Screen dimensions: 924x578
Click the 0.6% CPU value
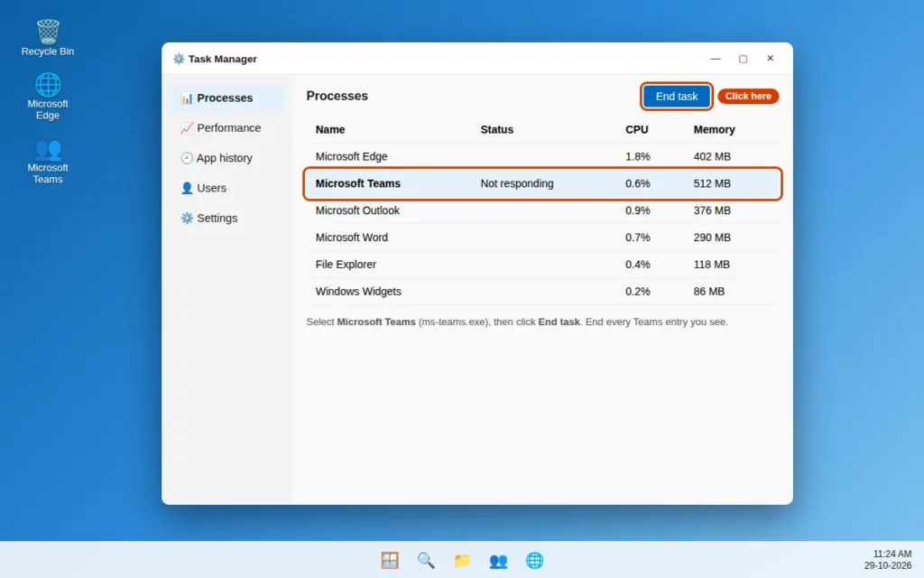pos(638,183)
